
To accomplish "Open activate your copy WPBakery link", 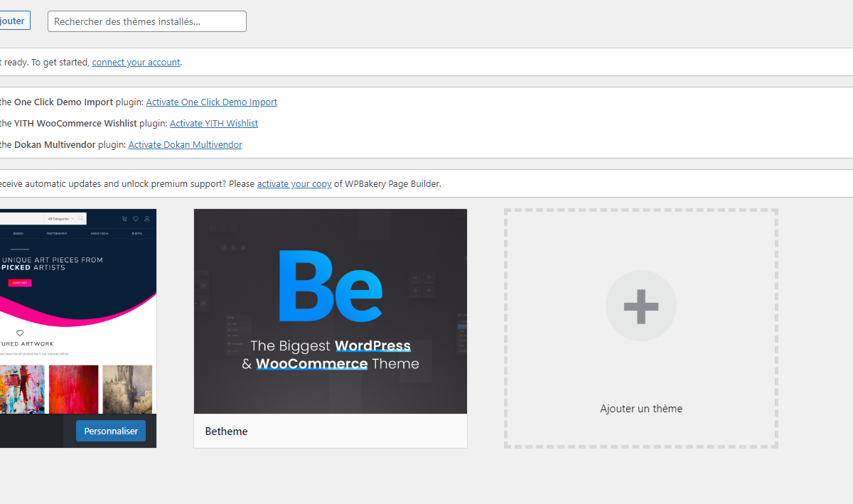I will (294, 183).
